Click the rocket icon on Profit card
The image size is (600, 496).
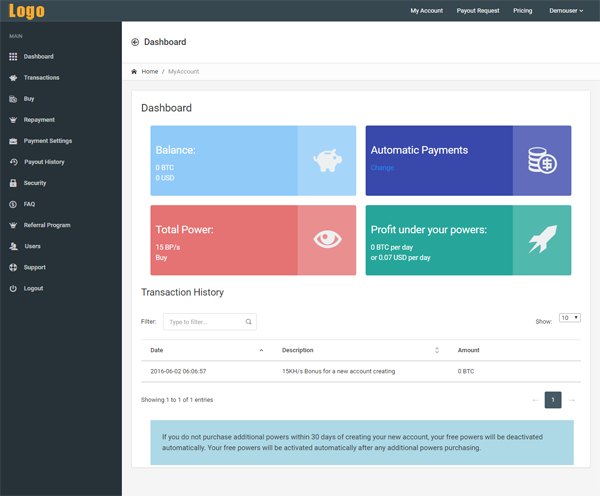click(542, 240)
